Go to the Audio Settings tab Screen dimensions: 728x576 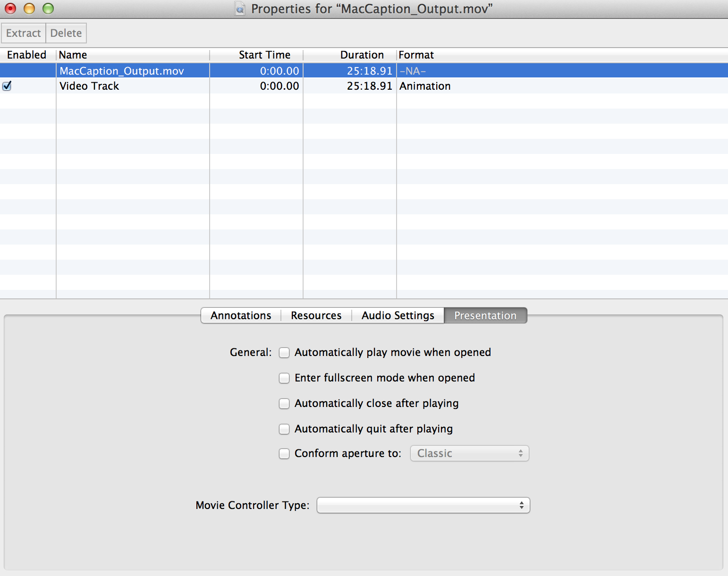(x=398, y=315)
